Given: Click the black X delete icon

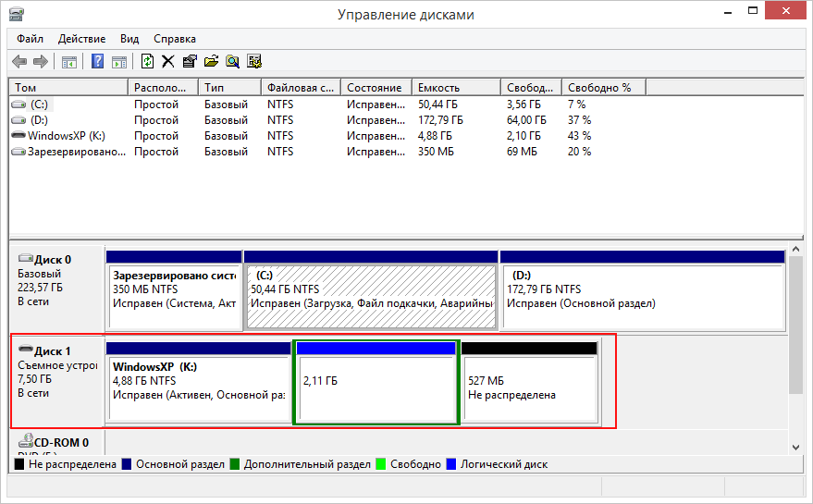Looking at the screenshot, I should pyautogui.click(x=167, y=62).
